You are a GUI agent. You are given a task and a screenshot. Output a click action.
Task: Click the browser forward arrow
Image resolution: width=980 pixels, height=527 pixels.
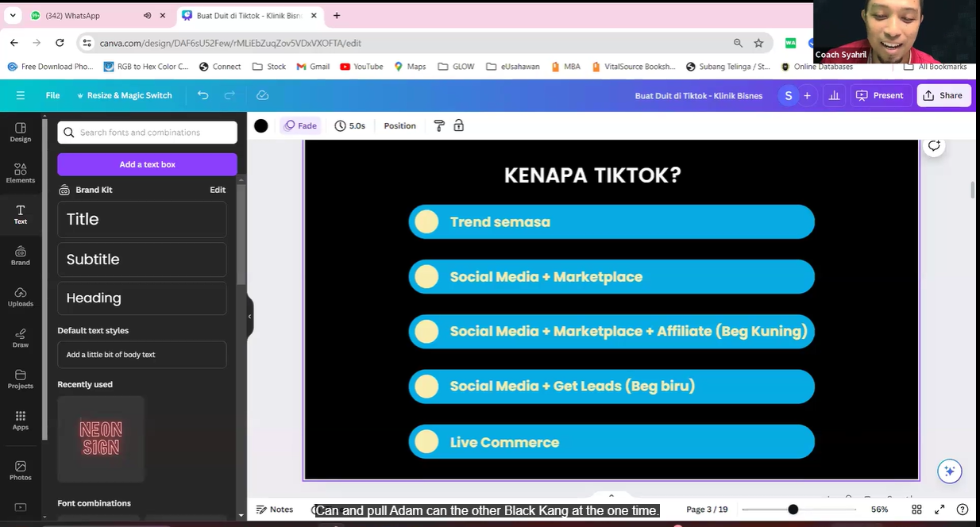[37, 43]
